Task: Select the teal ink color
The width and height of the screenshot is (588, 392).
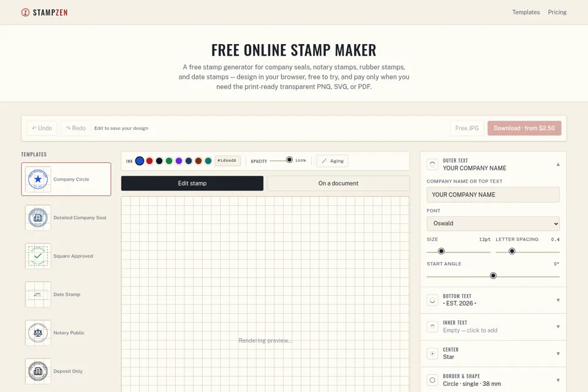Action: [208, 161]
